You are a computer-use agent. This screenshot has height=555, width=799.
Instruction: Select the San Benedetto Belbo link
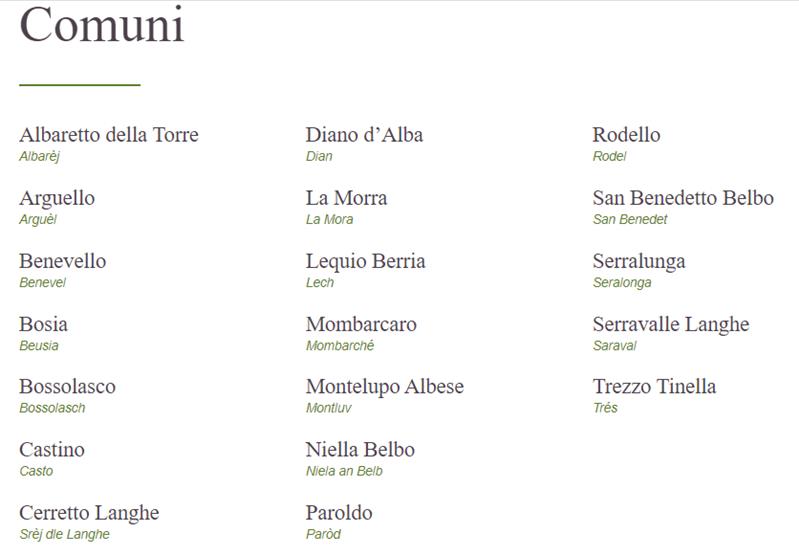[683, 198]
